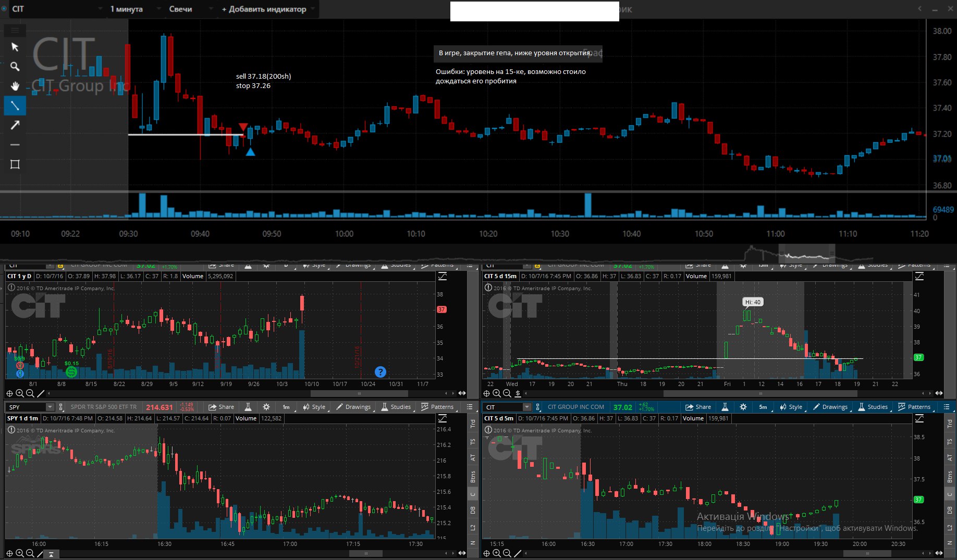Click Share button in SPY chart toolbar
Screen dimensions: 957x560
click(x=222, y=407)
